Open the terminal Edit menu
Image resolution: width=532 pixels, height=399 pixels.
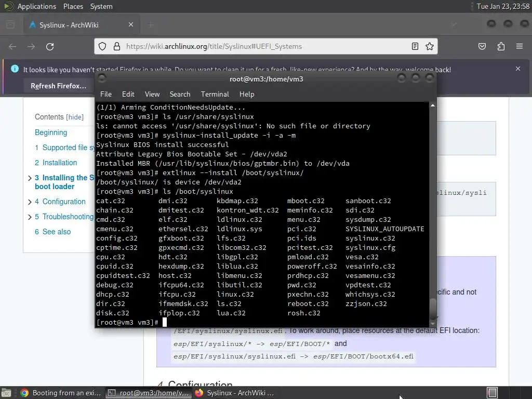coord(128,95)
